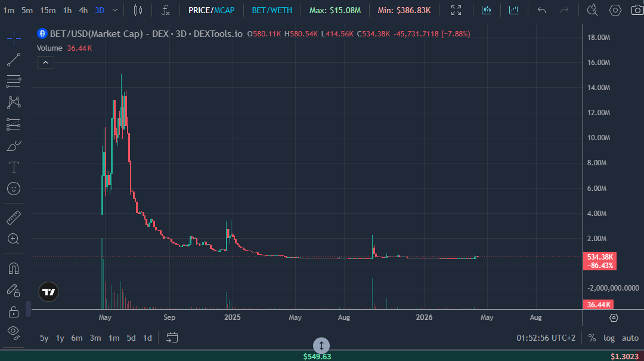Take a chart snapshot with camera
This screenshot has width=644, height=361.
pos(637,10)
